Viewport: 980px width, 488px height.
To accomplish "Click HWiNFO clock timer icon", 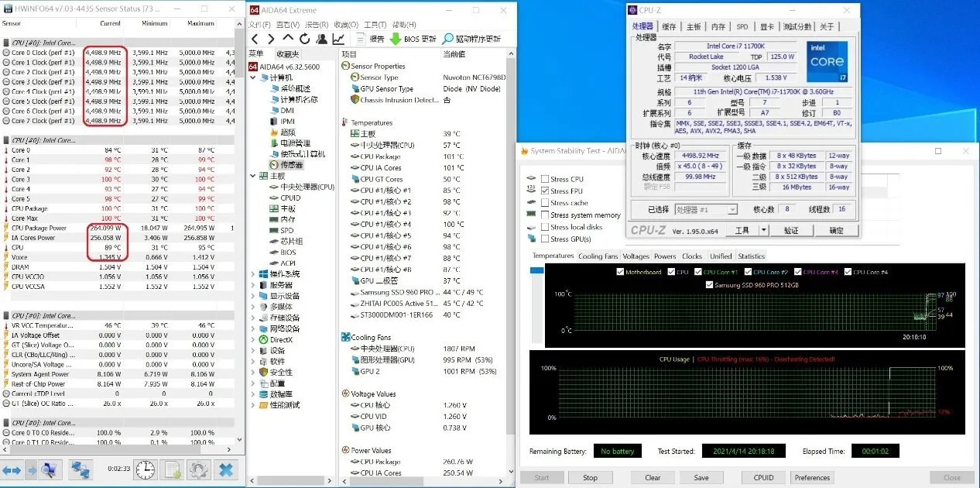I will (145, 469).
